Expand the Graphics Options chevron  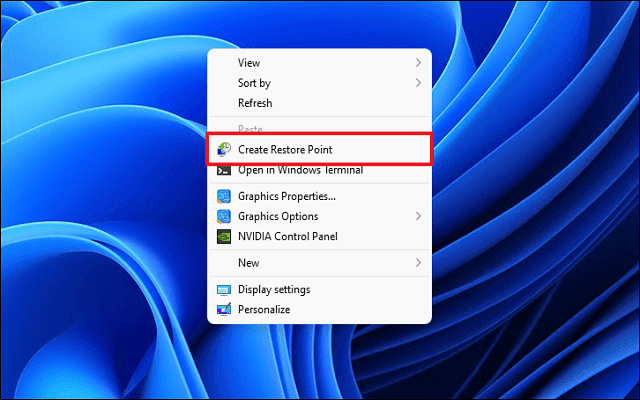click(x=418, y=216)
